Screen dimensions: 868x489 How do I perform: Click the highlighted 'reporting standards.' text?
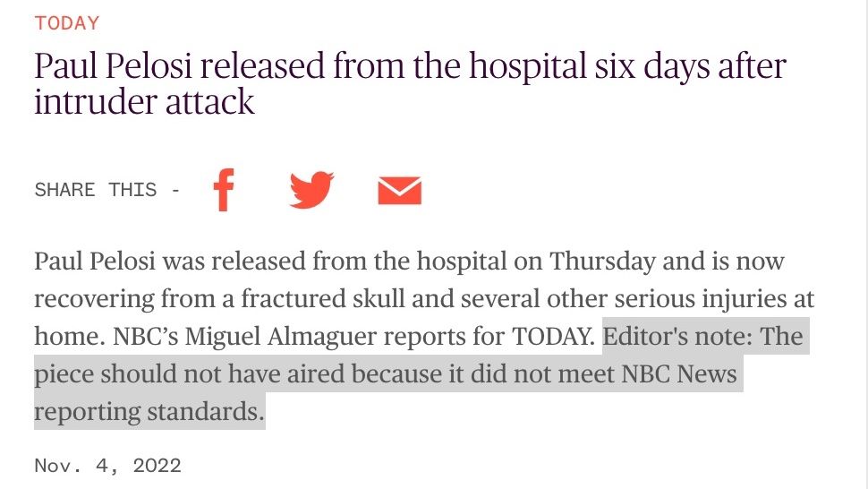pyautogui.click(x=149, y=412)
